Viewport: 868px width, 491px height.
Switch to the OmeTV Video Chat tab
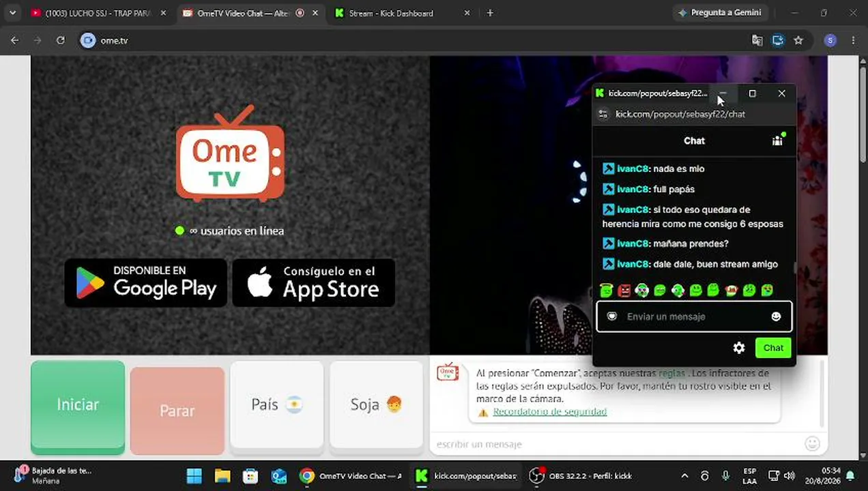[x=244, y=13]
